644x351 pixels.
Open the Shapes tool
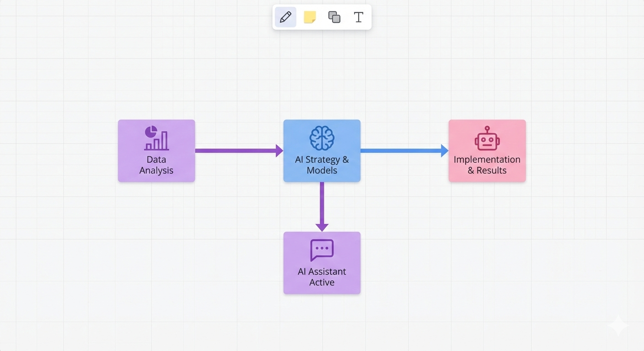334,17
